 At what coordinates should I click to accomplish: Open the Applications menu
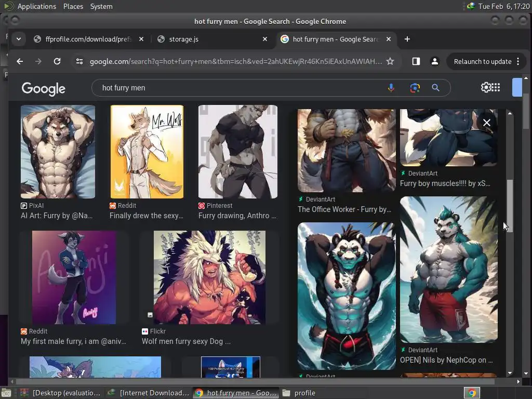click(37, 6)
